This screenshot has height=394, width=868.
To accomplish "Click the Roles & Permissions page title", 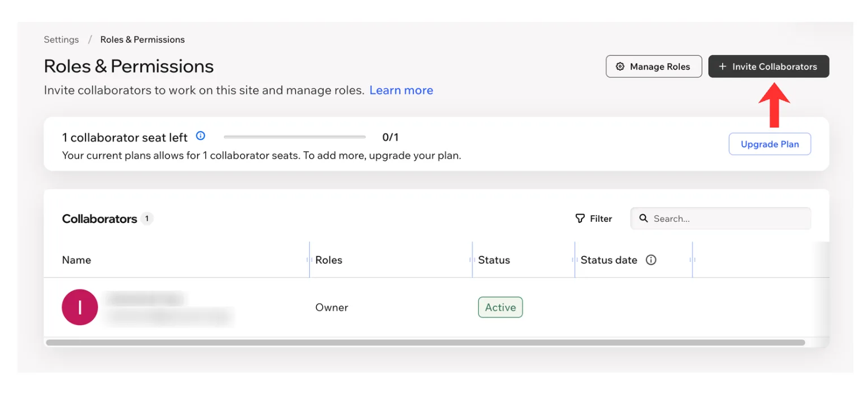I will point(129,66).
